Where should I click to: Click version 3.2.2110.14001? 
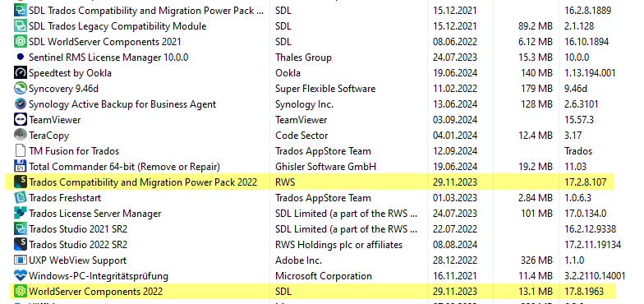click(x=595, y=276)
